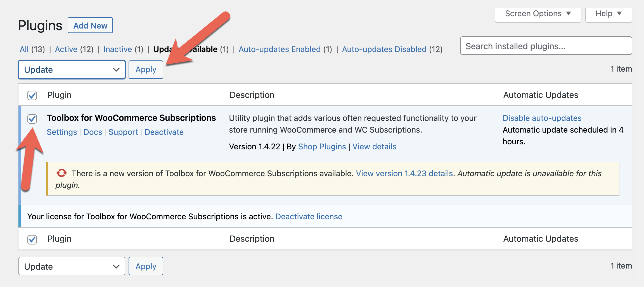Click the Deactivate license link

click(x=309, y=217)
